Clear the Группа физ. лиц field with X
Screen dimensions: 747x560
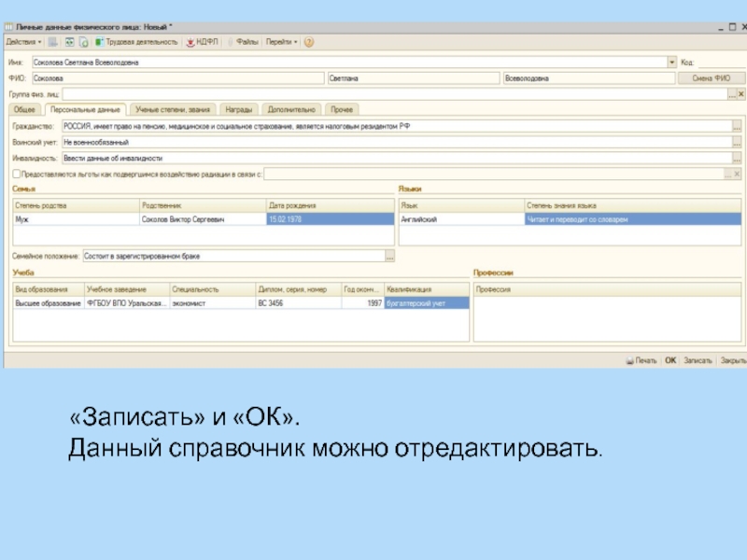pos(743,94)
